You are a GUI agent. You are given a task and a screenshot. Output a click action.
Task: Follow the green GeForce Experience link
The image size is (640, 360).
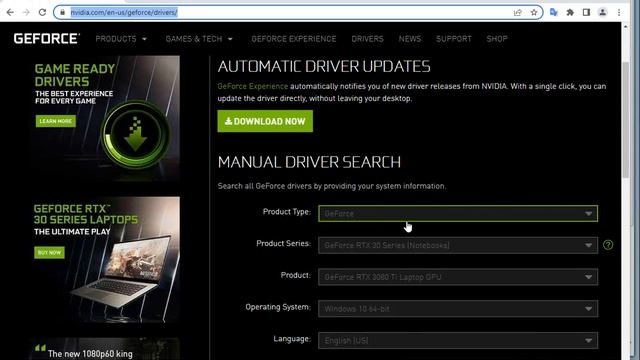pyautogui.click(x=253, y=86)
